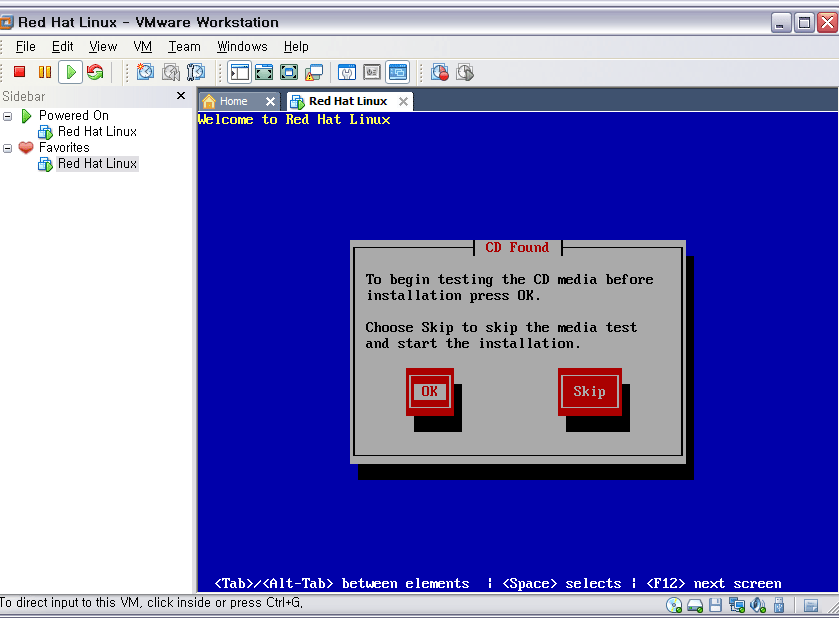Reset the virtual machine with the red and green arrows icon
Screen dimensions: 839x618
[x=95, y=72]
